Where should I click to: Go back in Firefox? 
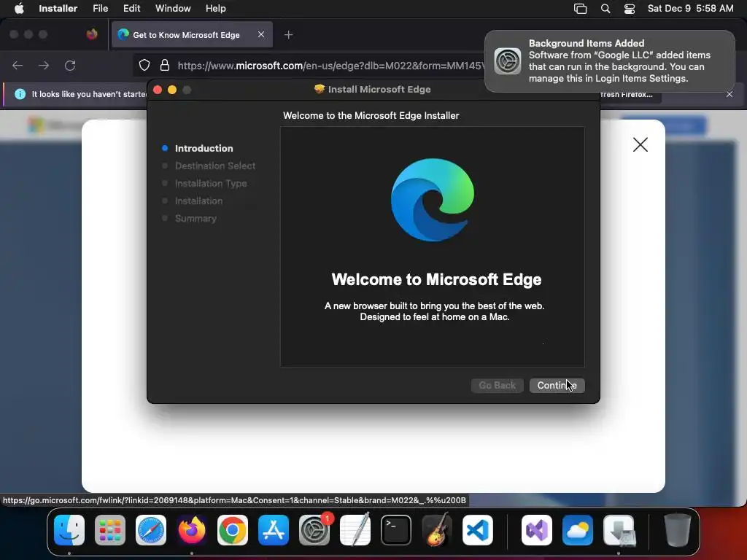pyautogui.click(x=18, y=65)
